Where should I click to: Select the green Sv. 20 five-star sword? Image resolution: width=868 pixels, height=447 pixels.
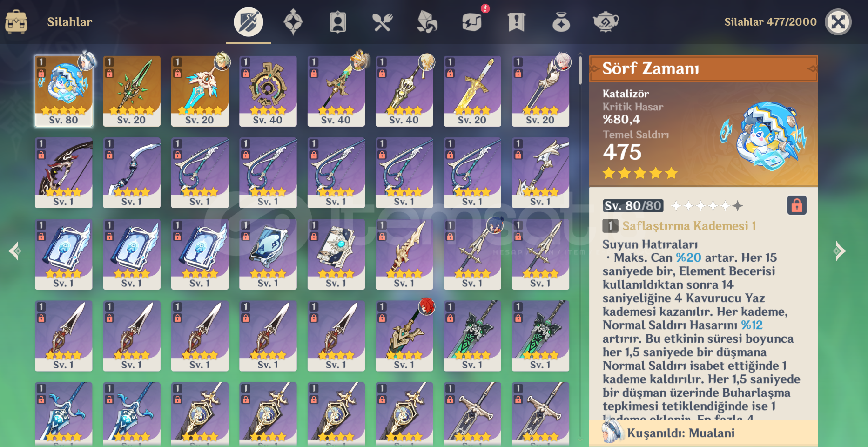coord(132,91)
